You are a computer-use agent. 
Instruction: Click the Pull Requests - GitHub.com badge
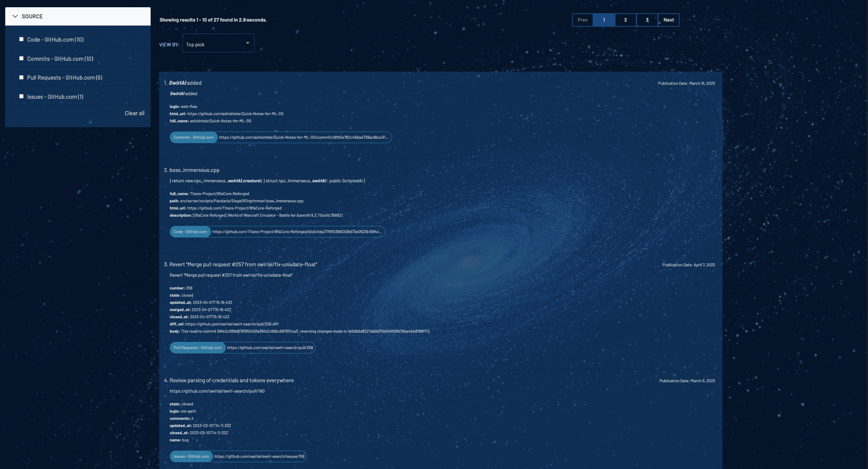197,348
